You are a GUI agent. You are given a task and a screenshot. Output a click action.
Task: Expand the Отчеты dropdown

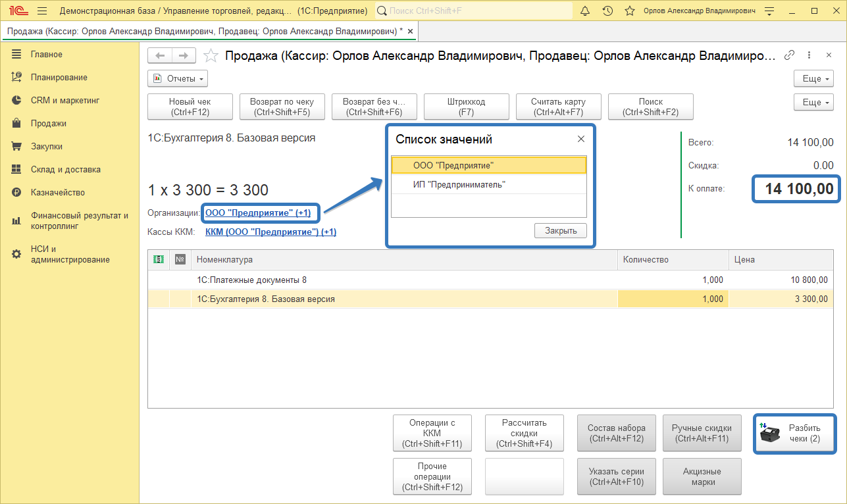tap(178, 78)
